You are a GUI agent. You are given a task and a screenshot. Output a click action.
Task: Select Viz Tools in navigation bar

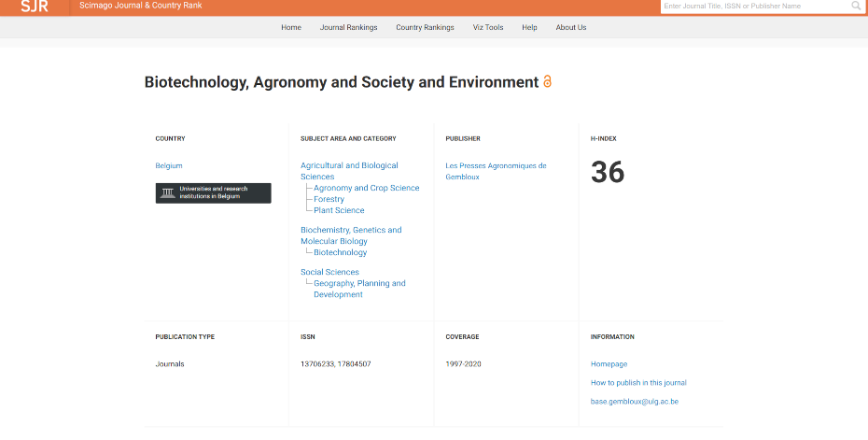point(487,27)
